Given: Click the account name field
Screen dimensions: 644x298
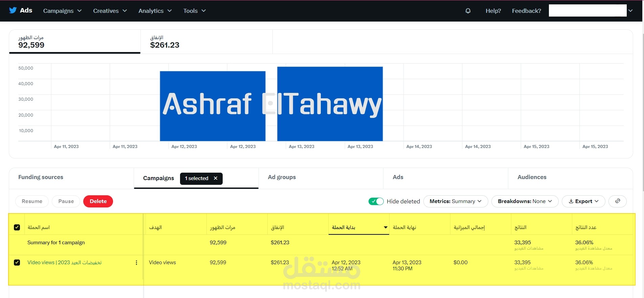Looking at the screenshot, I should 587,10.
